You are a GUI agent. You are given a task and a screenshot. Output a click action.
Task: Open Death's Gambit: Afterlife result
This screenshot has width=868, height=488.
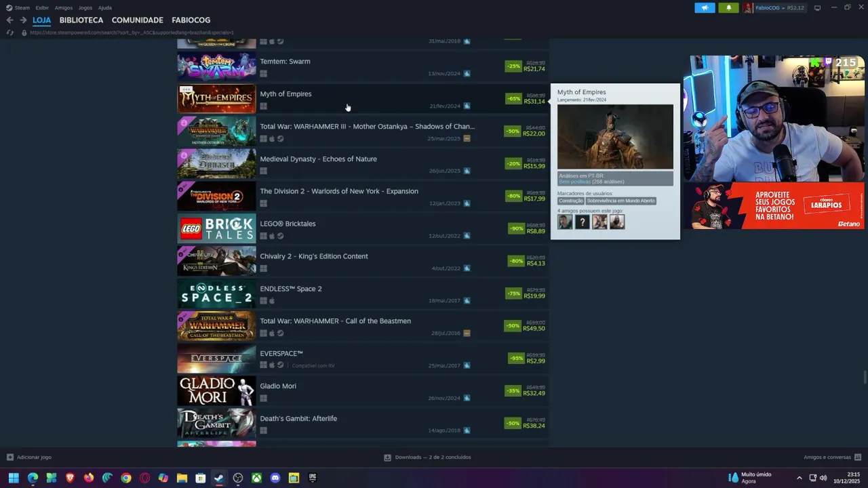coord(363,424)
